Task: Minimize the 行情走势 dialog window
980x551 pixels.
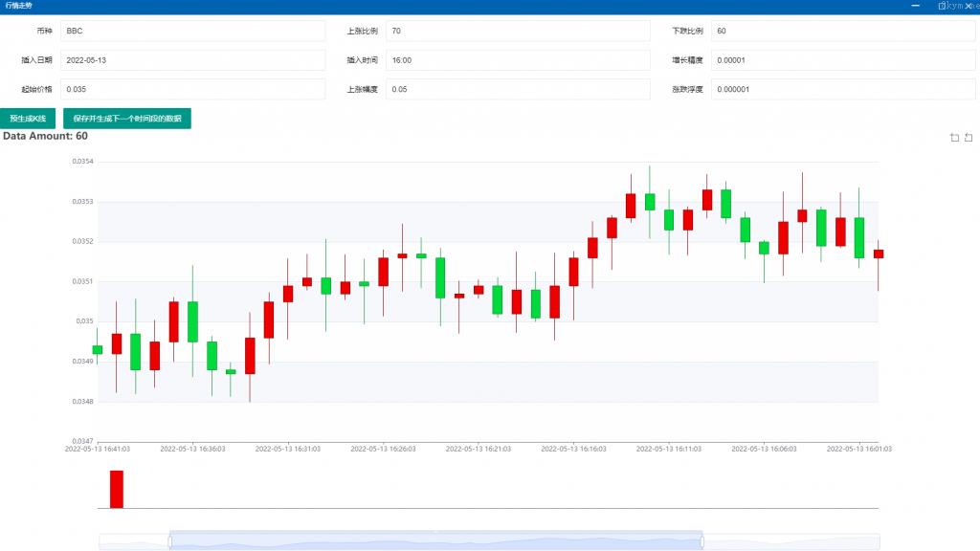Action: (x=916, y=6)
